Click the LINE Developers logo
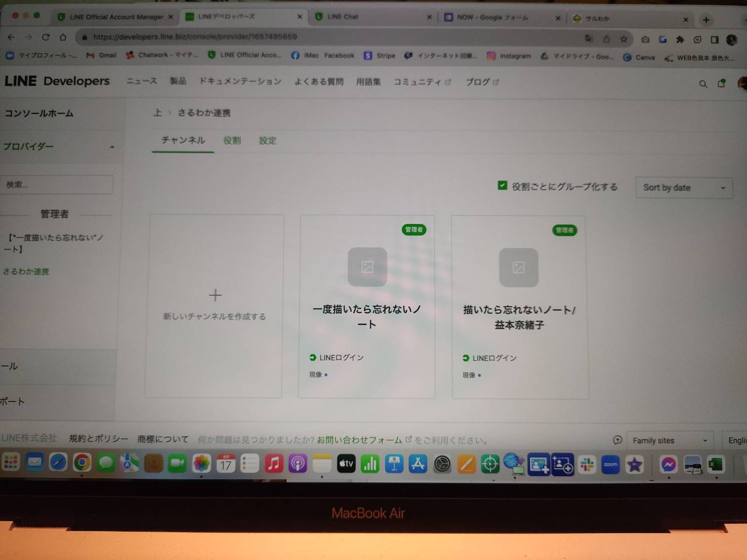The image size is (747, 560). [57, 81]
